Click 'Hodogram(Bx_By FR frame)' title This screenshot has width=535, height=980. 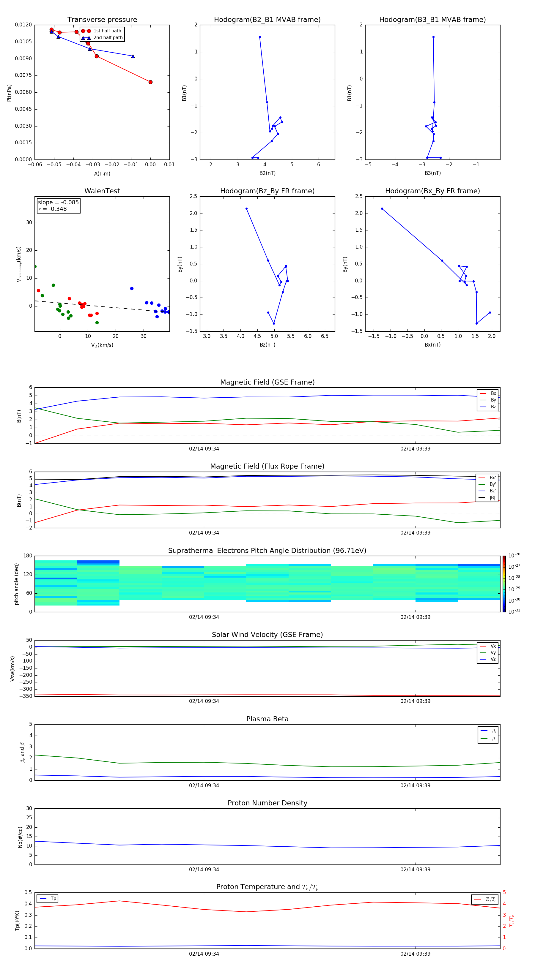click(432, 191)
